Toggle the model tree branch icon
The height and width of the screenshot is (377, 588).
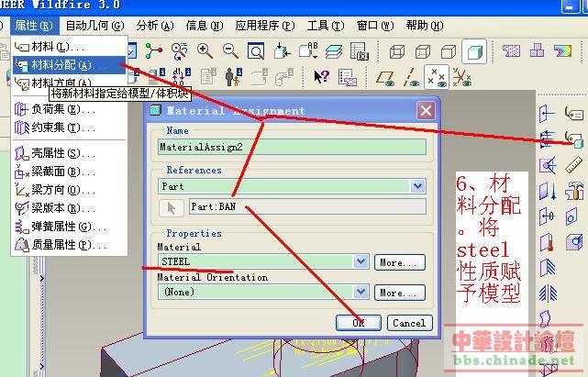click(x=153, y=50)
